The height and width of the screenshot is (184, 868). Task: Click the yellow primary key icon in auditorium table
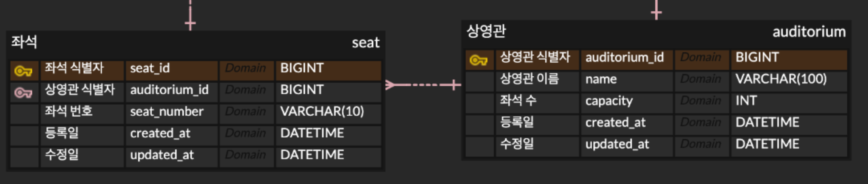[479, 60]
